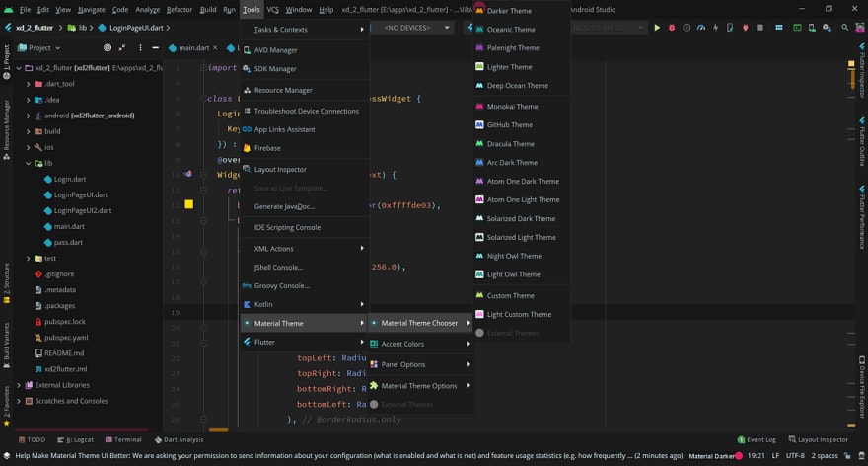Open Logcat tool window

point(75,440)
